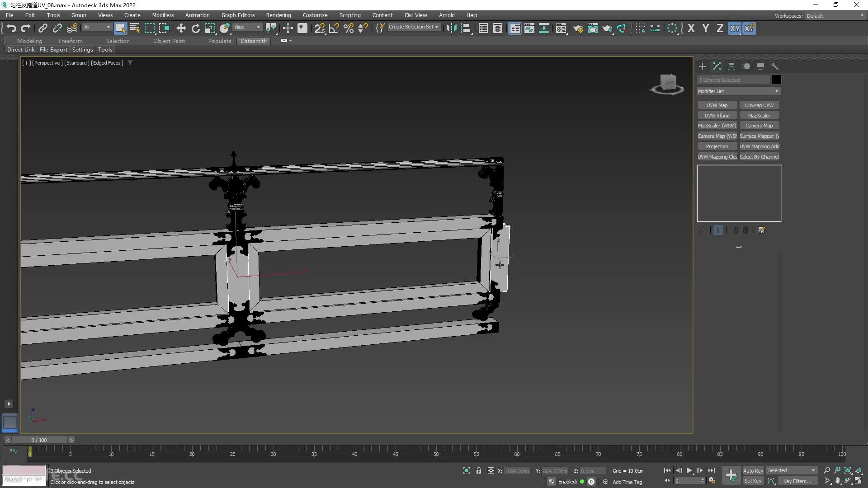The height and width of the screenshot is (488, 868).
Task: Choose the Select and Rotate tool
Action: (x=196, y=28)
